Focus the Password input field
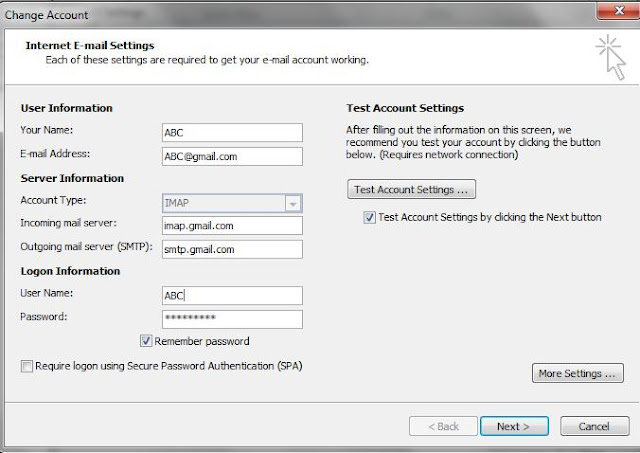640x453 pixels. pos(232,319)
